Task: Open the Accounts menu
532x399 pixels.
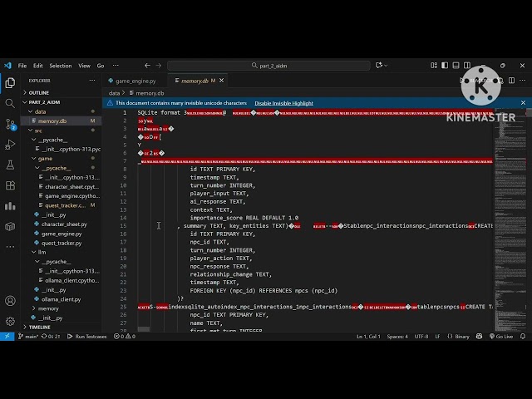Action: (10, 301)
